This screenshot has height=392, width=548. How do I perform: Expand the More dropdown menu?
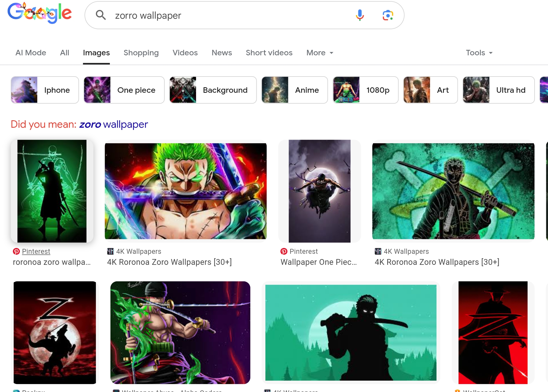coord(320,53)
